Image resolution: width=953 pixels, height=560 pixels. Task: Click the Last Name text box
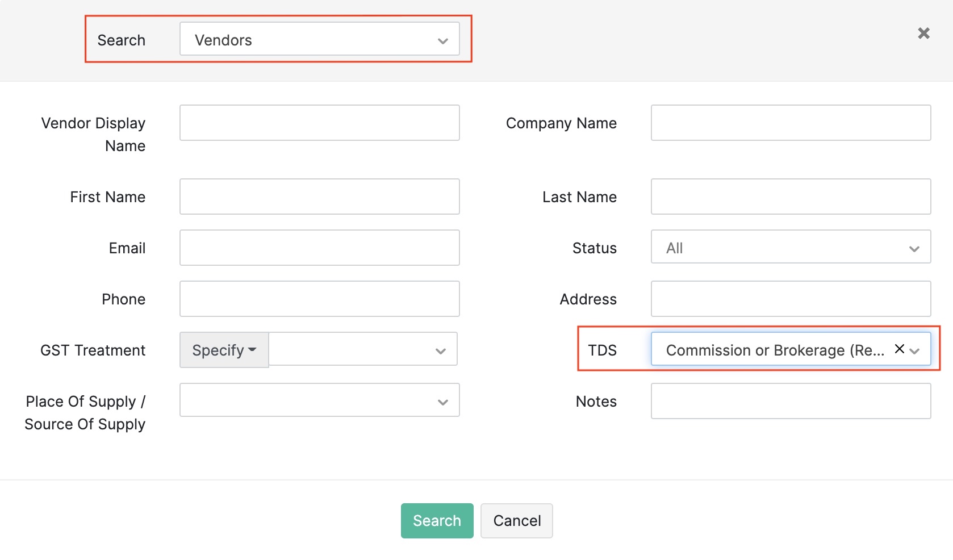[x=790, y=197]
